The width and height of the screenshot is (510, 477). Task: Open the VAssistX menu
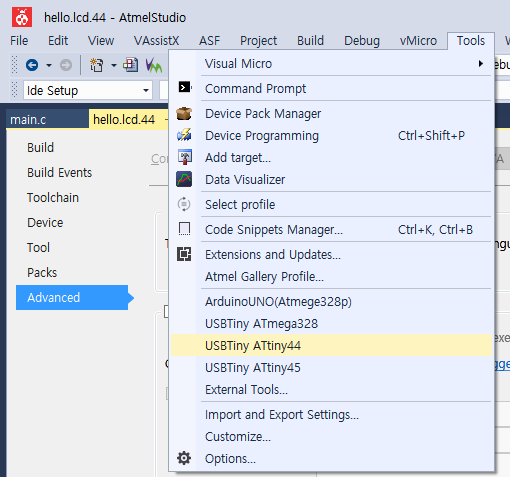(156, 41)
